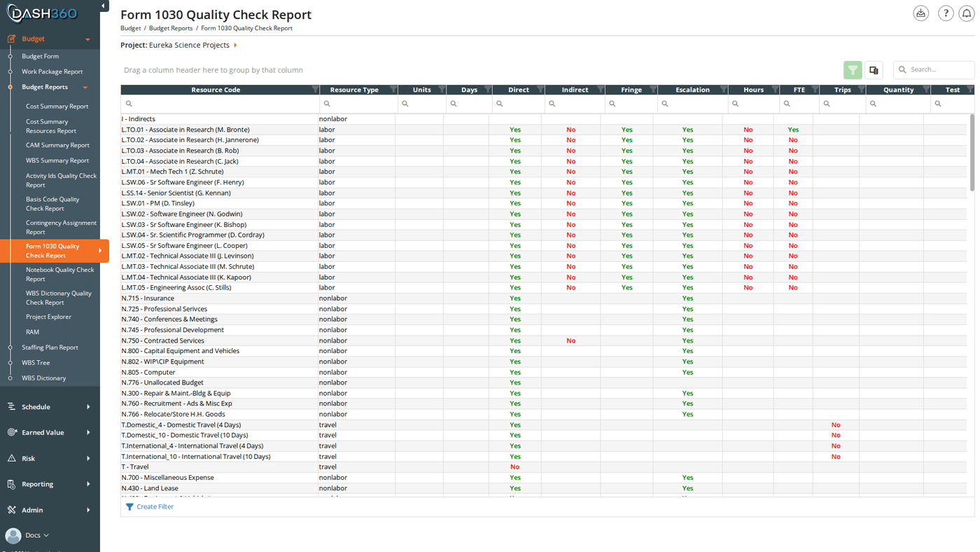The image size is (980, 552).
Task: Open the Docs user dropdown chevron
Action: coord(46,535)
